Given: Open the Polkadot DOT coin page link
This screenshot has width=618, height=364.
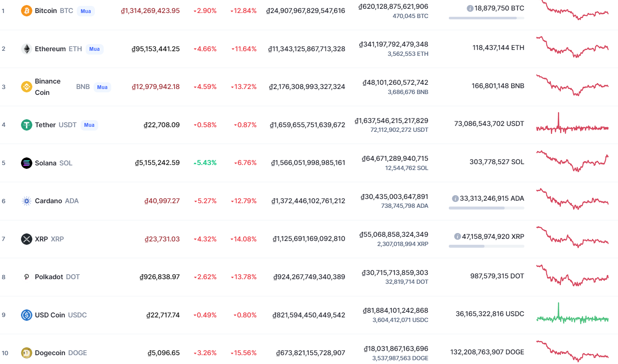Looking at the screenshot, I should pyautogui.click(x=57, y=277).
